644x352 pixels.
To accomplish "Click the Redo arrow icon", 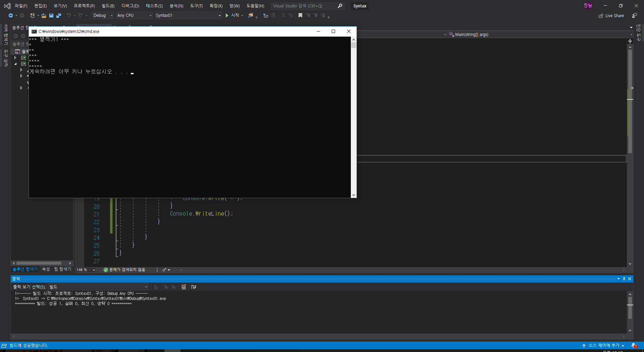I will tap(80, 15).
